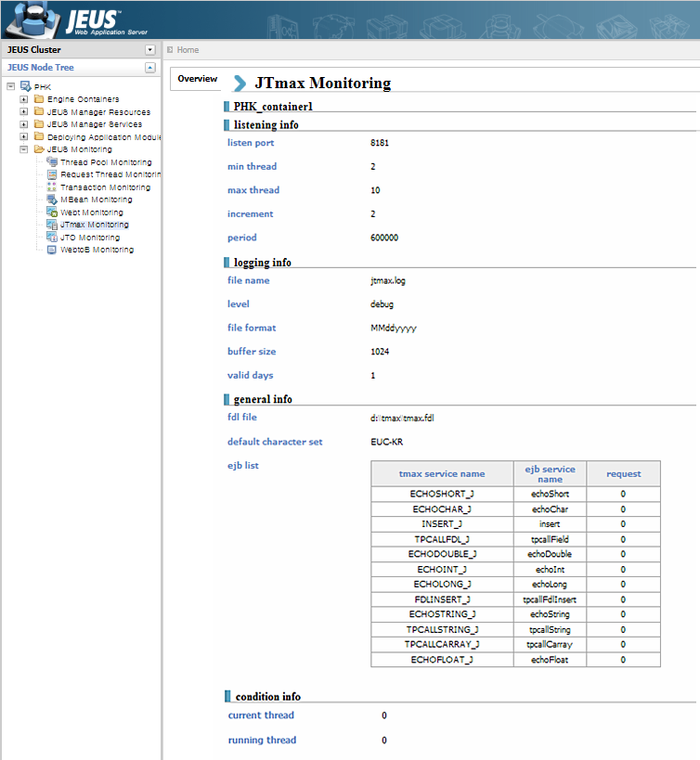This screenshot has height=760, width=700.
Task: Click the Thread Pool Monitoring icon
Action: tap(51, 162)
